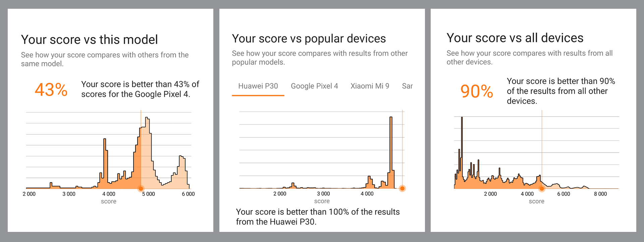Click the 'Your score vs all devices' heading
Screen dimensions: 644x242
[515, 38]
